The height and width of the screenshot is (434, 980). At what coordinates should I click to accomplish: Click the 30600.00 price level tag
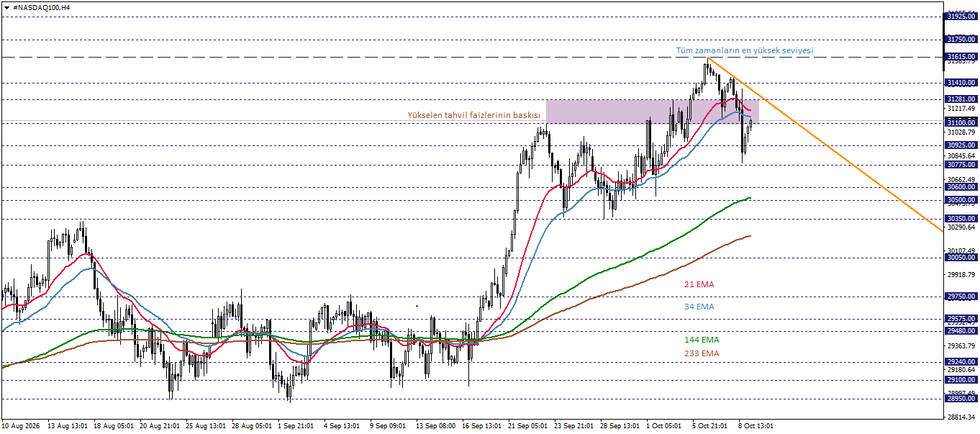[961, 187]
